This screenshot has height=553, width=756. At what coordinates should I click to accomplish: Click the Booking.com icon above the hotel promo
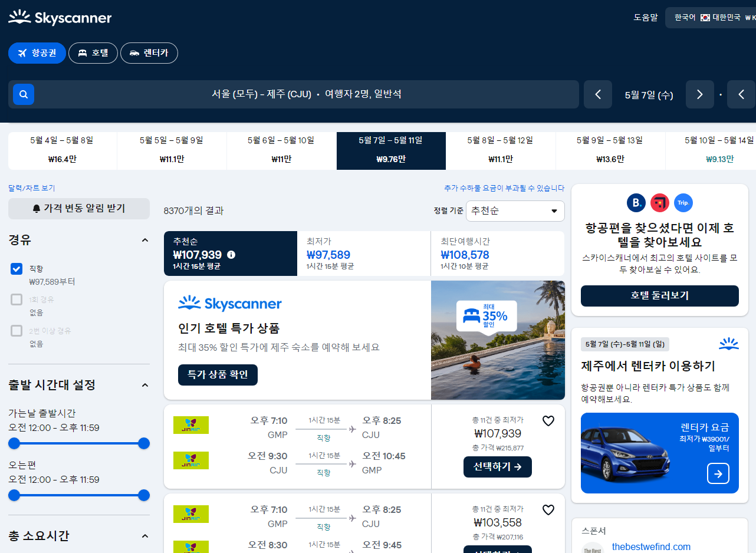pos(636,203)
